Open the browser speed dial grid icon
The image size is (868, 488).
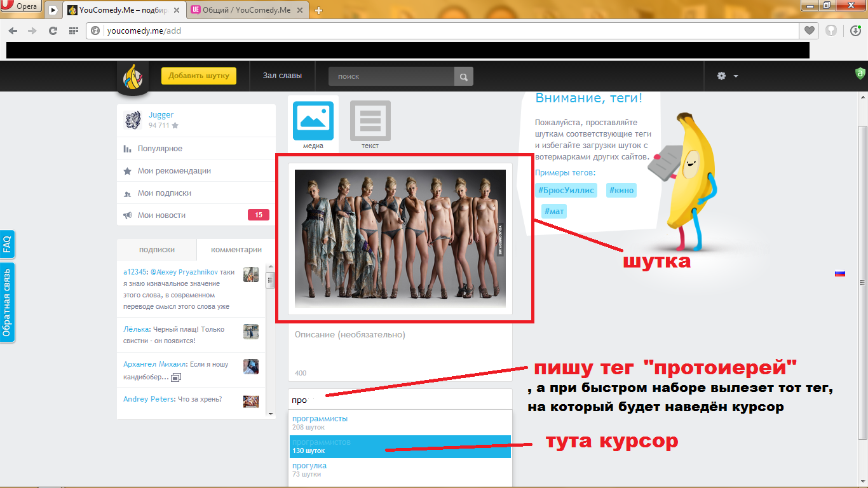tap(74, 30)
